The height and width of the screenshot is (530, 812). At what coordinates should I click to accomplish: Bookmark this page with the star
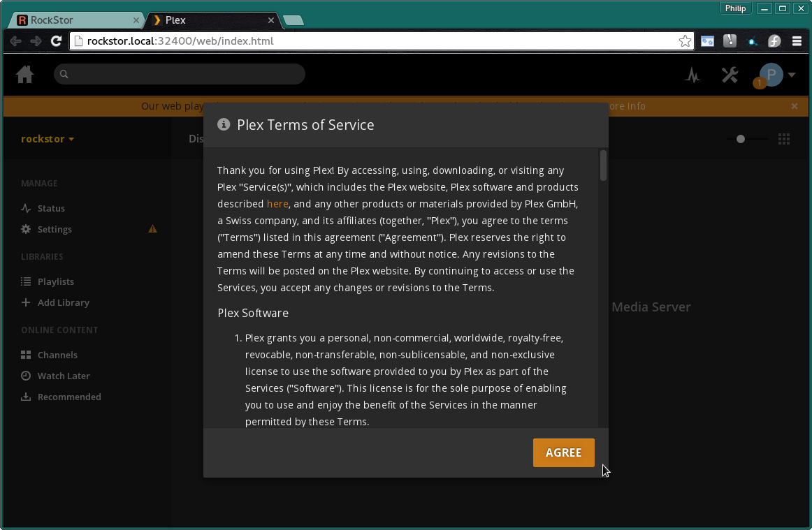(685, 41)
